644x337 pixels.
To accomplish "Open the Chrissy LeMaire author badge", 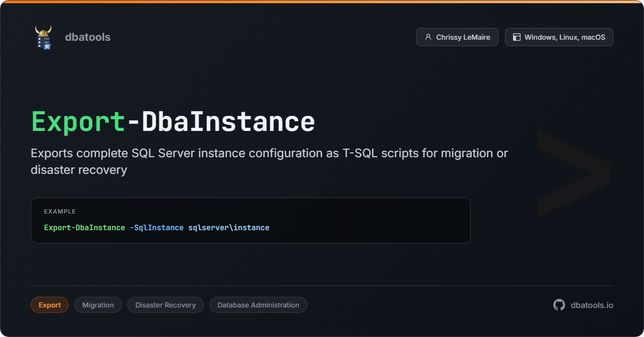I will click(457, 37).
